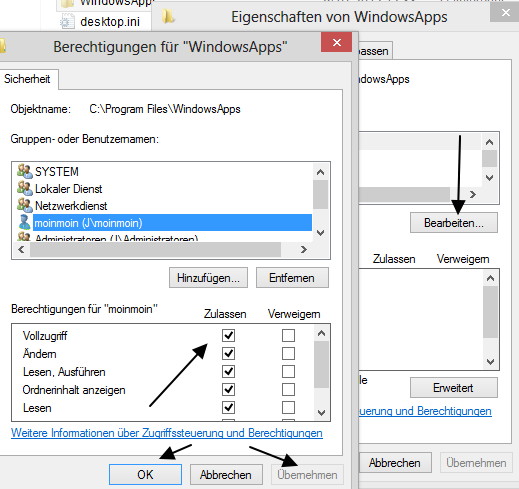Click the desktop.ini file icon
This screenshot has height=489, width=519.
67,21
